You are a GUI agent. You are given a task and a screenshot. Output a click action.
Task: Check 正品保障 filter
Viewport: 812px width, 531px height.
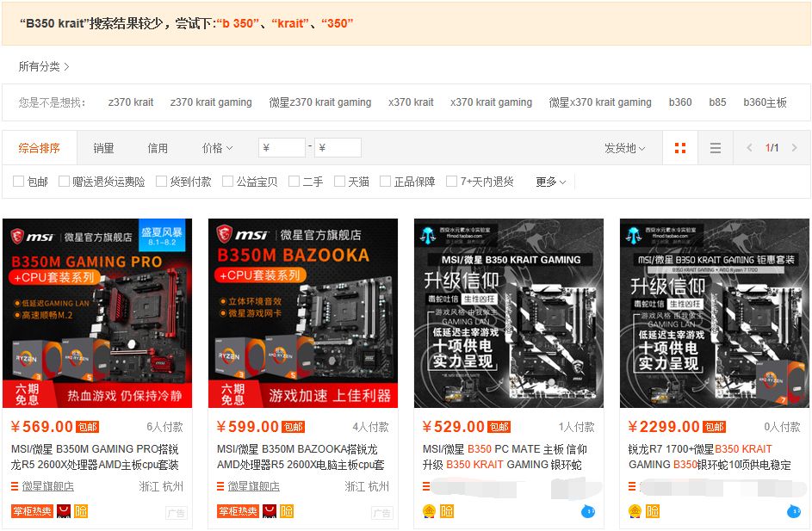pyautogui.click(x=385, y=182)
